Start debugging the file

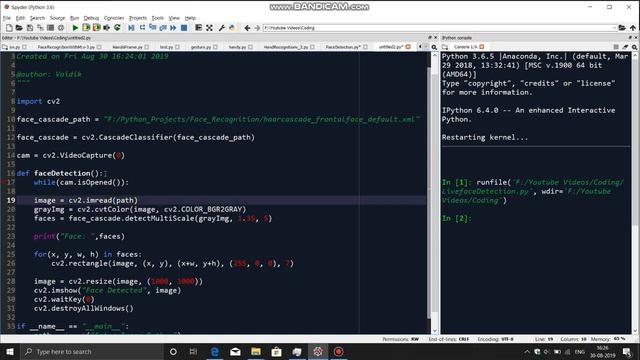[x=131, y=28]
